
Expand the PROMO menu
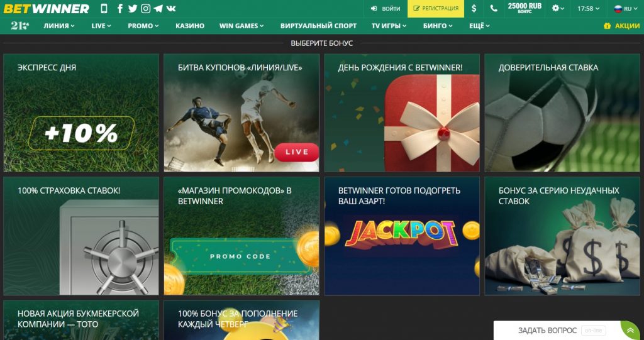(x=143, y=26)
